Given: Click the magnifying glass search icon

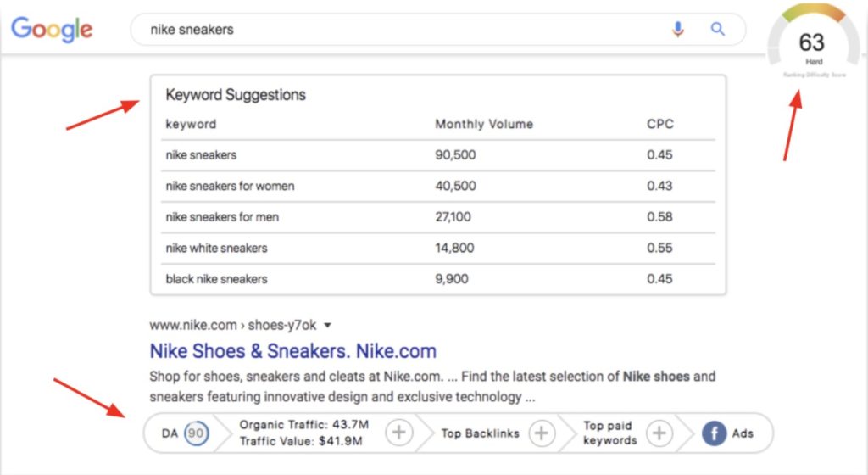Looking at the screenshot, I should point(718,29).
